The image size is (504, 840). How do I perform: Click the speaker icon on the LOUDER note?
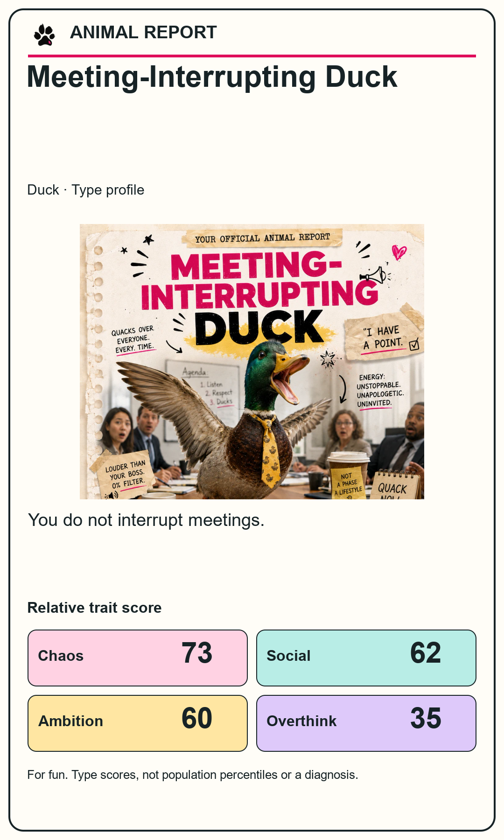pos(112,495)
